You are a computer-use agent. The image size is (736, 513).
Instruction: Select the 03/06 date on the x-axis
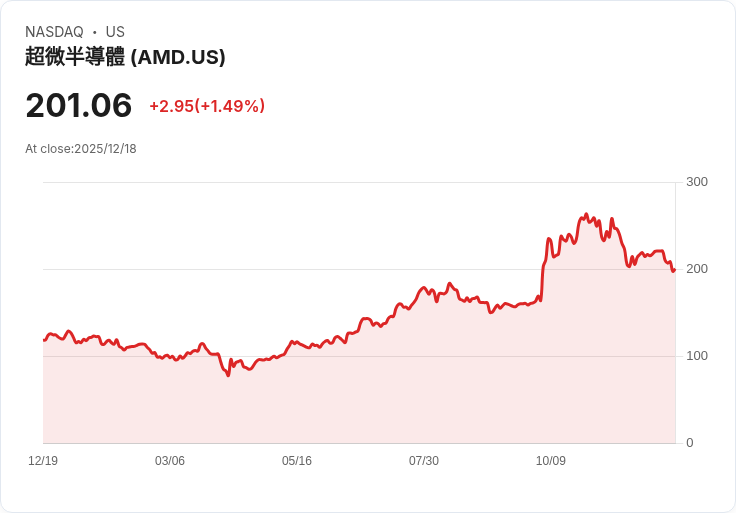click(x=170, y=461)
